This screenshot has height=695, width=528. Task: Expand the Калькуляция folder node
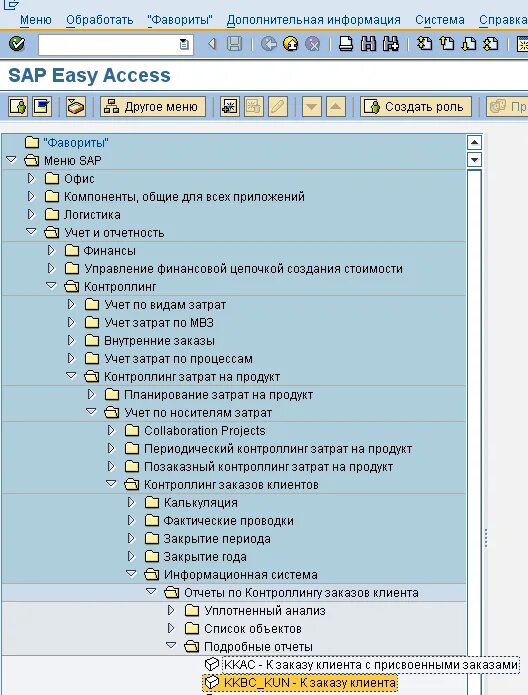[x=131, y=502]
